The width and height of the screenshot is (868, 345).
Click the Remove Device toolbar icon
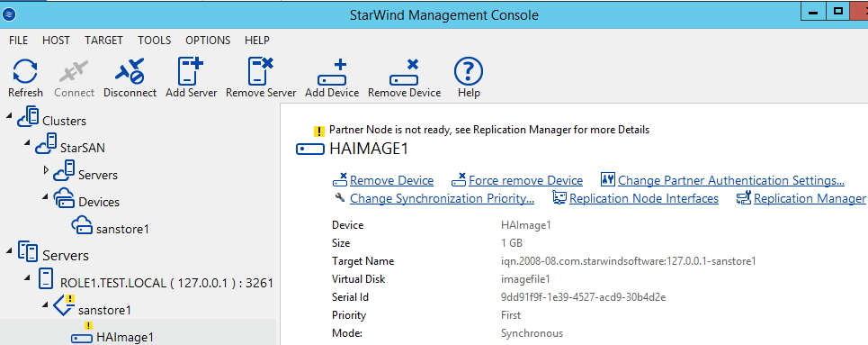(x=404, y=73)
